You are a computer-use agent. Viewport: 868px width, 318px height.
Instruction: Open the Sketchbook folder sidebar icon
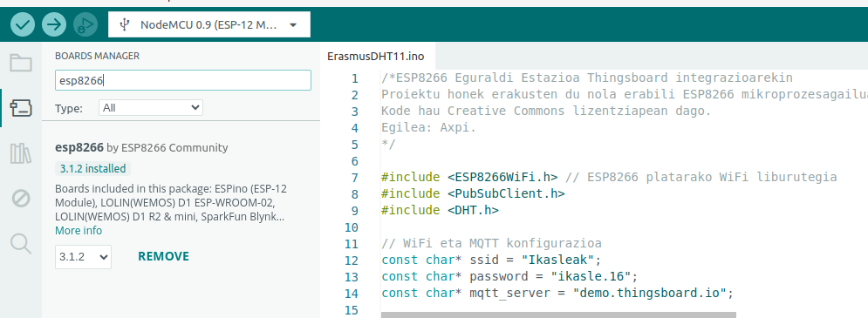click(21, 63)
